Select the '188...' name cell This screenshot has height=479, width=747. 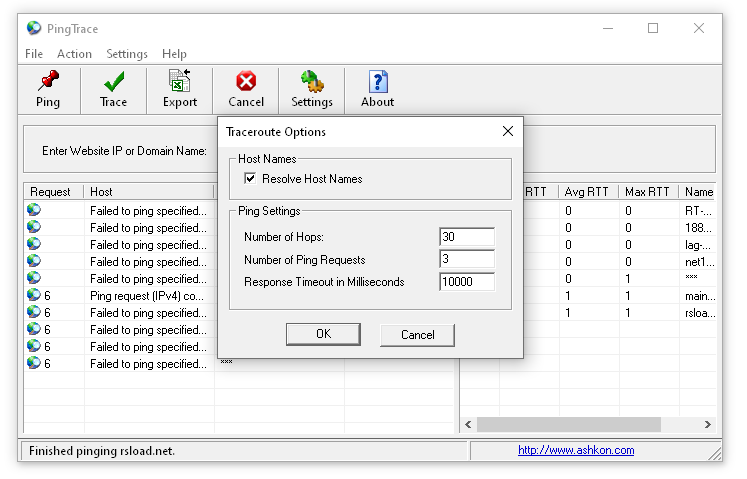pos(698,228)
